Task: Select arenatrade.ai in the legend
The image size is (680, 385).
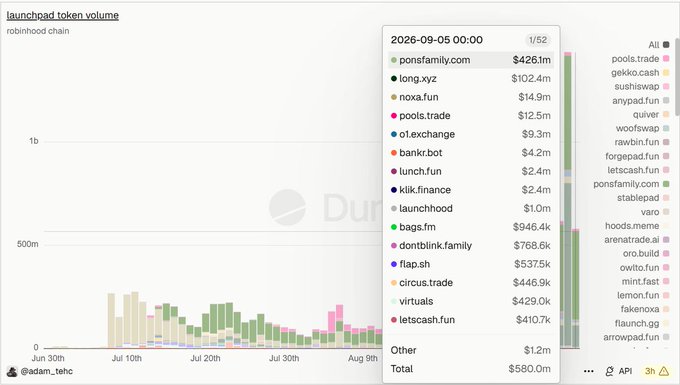Action: 637,239
